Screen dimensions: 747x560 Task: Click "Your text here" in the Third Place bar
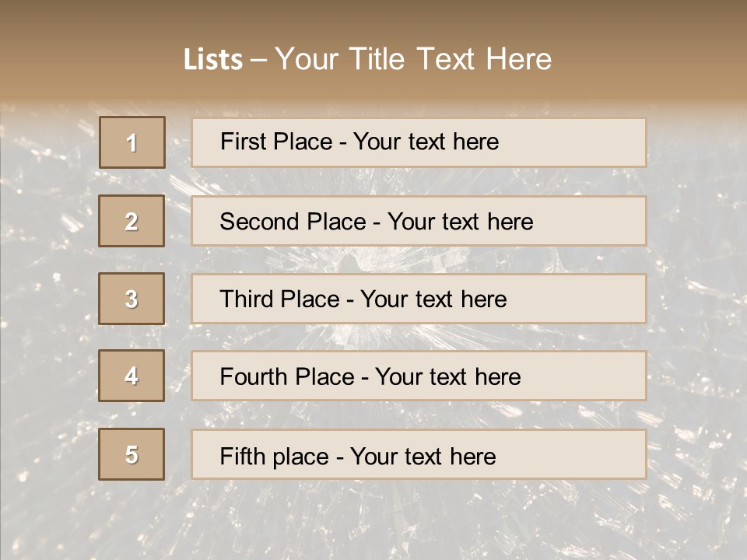pyautogui.click(x=434, y=299)
